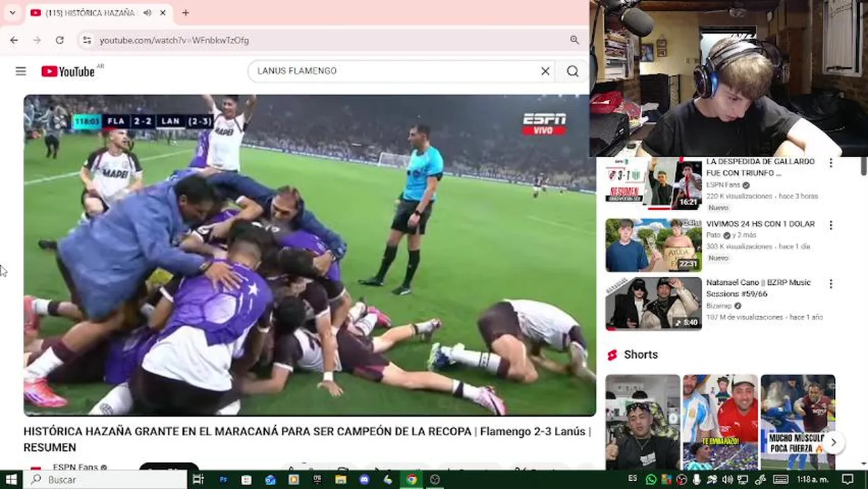Open more options for Natanael Cano BZRP video
Viewport: 868px width, 489px height.
pos(830,284)
